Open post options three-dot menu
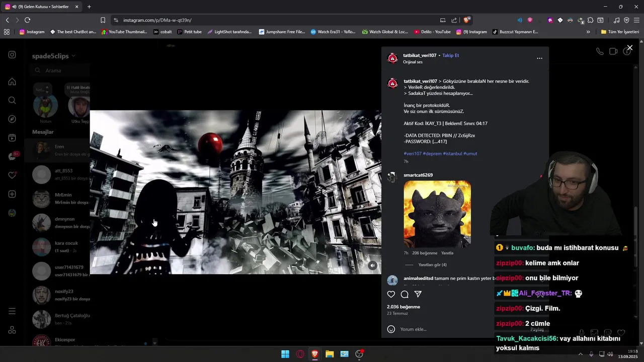The image size is (644, 362). click(x=539, y=58)
